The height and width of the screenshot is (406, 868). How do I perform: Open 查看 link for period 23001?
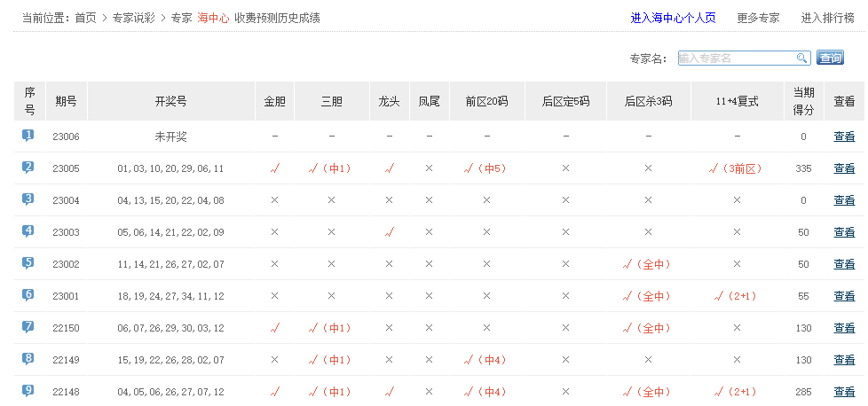click(844, 296)
